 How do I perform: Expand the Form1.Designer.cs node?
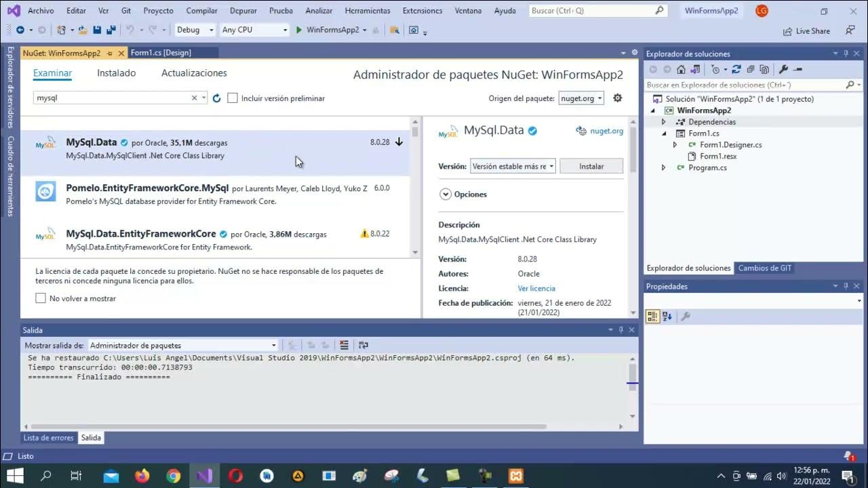(x=675, y=145)
